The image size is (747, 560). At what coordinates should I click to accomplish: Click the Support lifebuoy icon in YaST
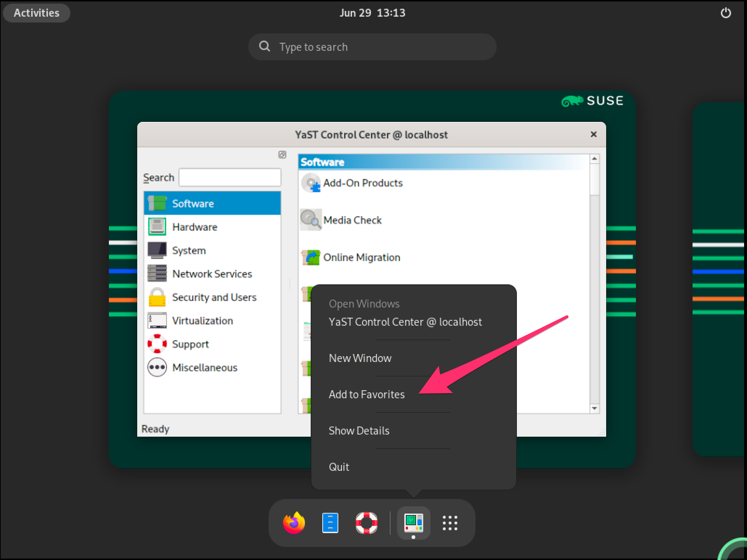(157, 344)
